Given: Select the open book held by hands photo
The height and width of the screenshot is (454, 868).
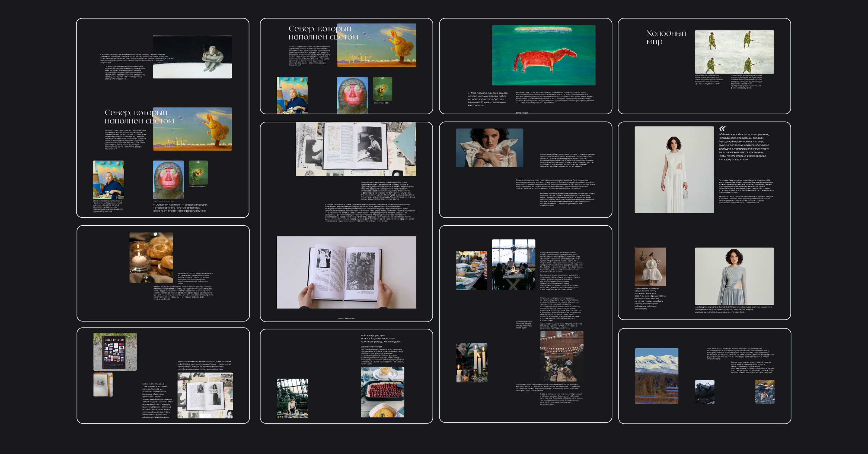Looking at the screenshot, I should (x=346, y=272).
